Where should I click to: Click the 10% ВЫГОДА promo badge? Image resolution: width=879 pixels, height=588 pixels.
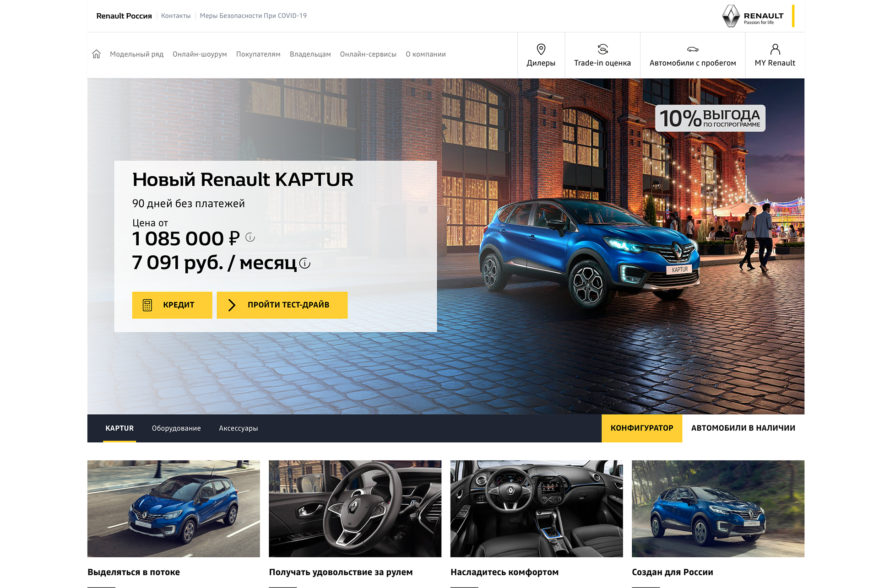pos(710,119)
